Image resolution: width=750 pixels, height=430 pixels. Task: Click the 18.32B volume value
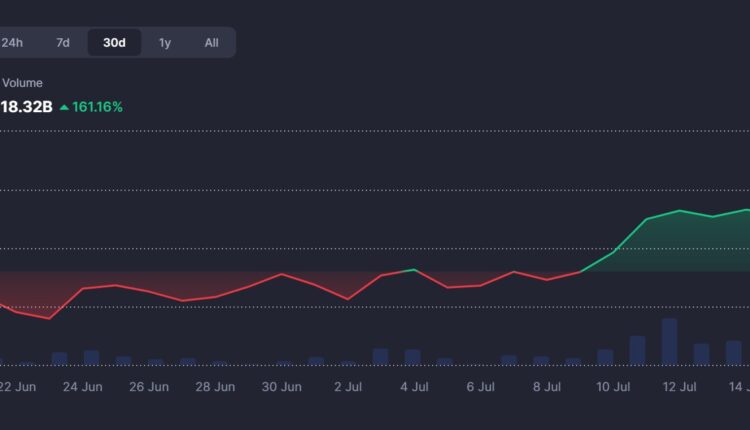click(25, 106)
